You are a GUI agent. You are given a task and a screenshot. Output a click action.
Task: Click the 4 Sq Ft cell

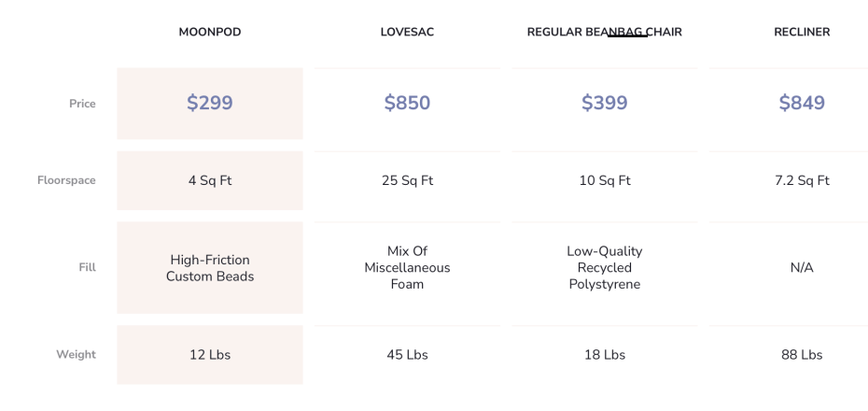coord(210,180)
